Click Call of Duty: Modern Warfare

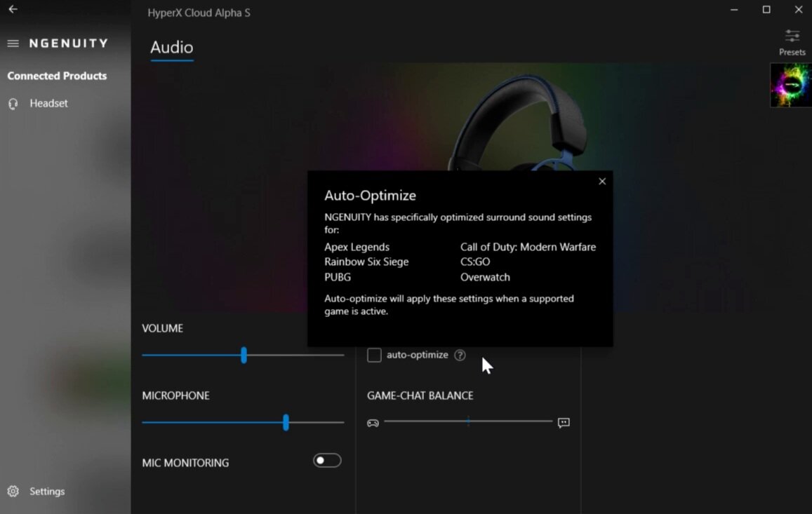coord(528,248)
